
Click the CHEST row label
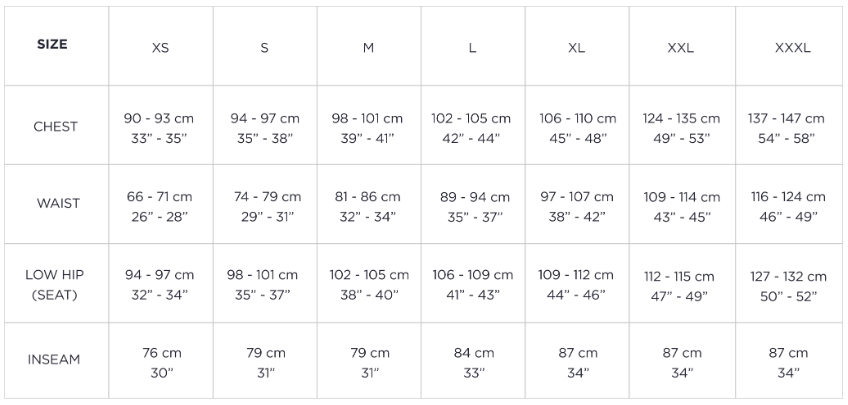55,127
